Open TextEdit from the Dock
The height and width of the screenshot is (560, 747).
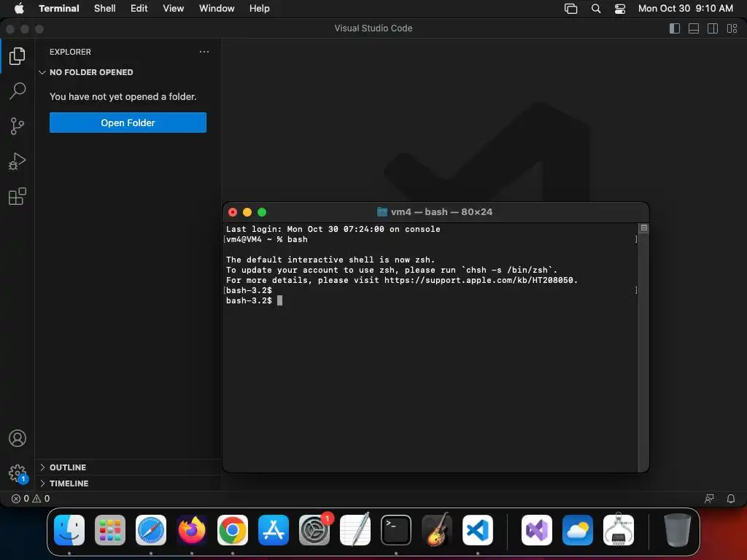(x=355, y=530)
